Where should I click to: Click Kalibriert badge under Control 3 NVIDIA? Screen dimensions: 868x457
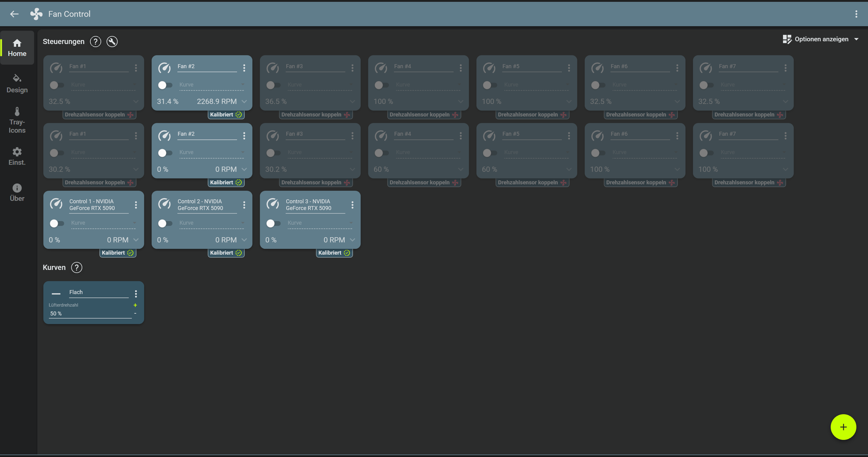point(334,252)
